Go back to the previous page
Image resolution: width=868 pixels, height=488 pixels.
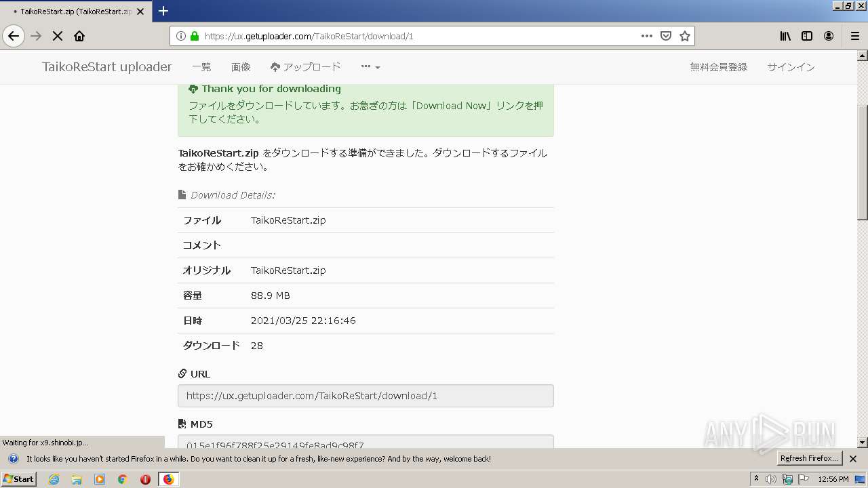click(x=14, y=36)
